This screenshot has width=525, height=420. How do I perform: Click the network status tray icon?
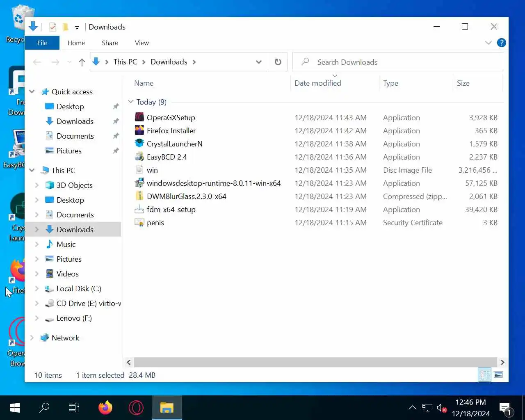[427, 408]
